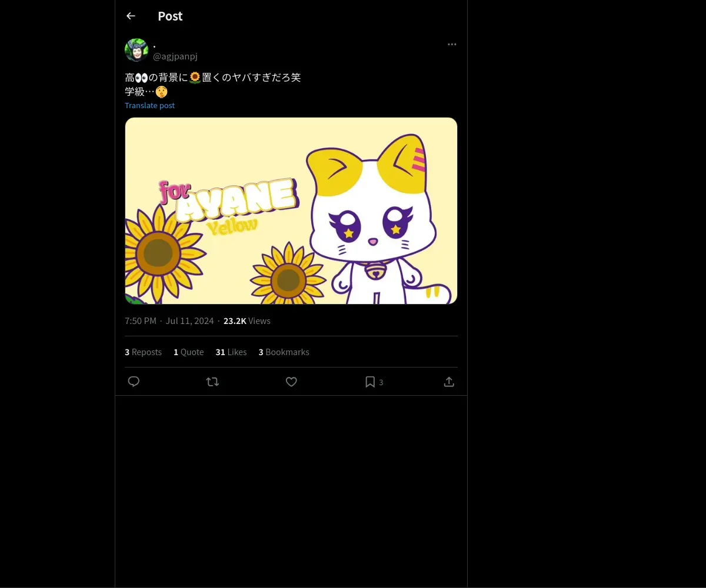This screenshot has height=588, width=706.
Task: Open the share options icon
Action: (449, 382)
